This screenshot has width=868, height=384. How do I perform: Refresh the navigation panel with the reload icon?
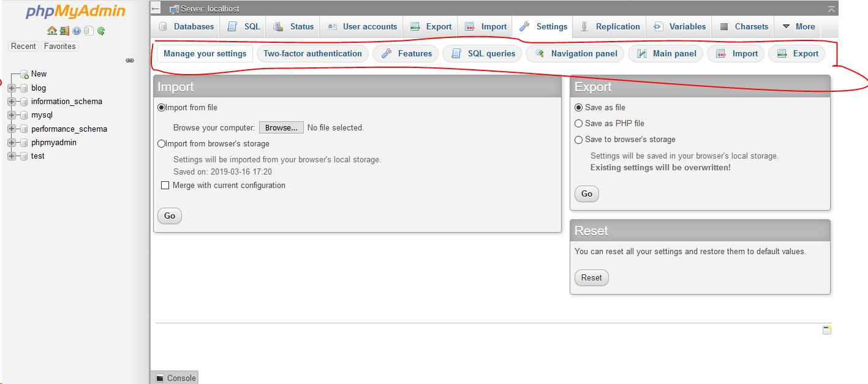[x=101, y=31]
